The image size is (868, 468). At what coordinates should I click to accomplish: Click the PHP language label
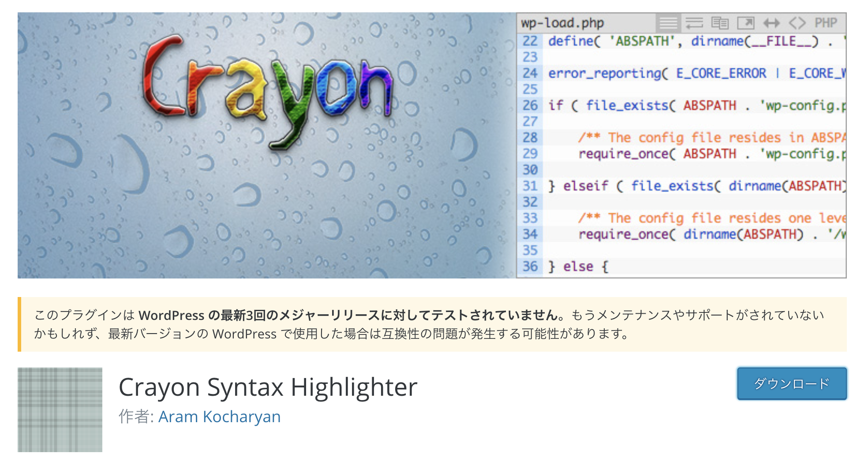point(826,23)
